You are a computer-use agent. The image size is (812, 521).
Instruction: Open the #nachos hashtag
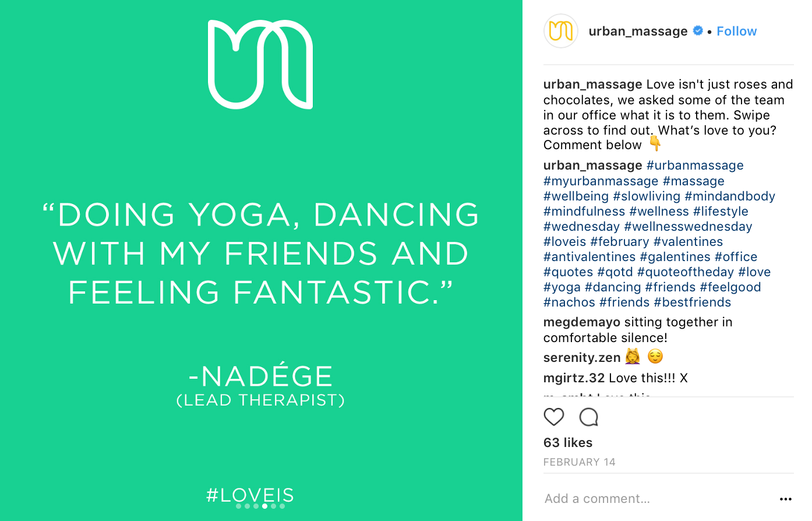(569, 302)
